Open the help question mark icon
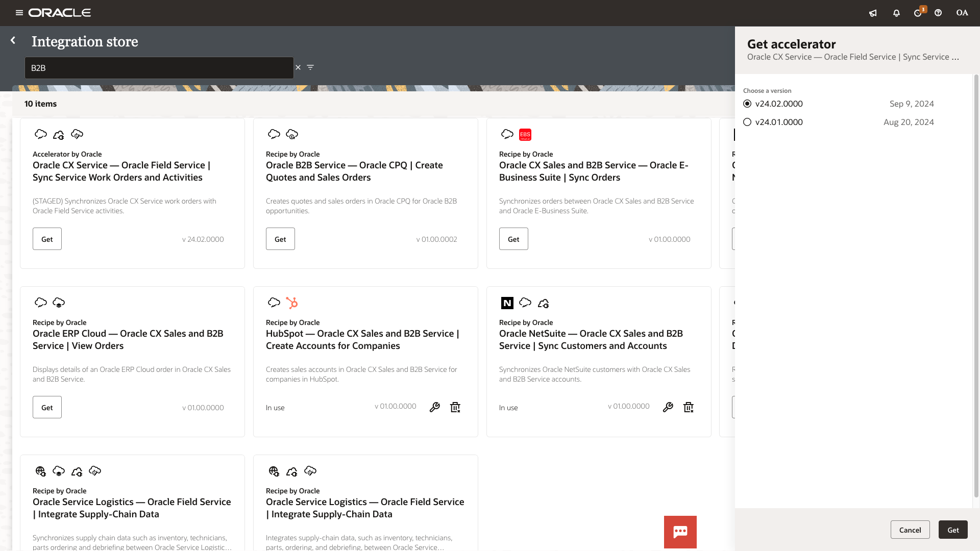 (x=938, y=13)
